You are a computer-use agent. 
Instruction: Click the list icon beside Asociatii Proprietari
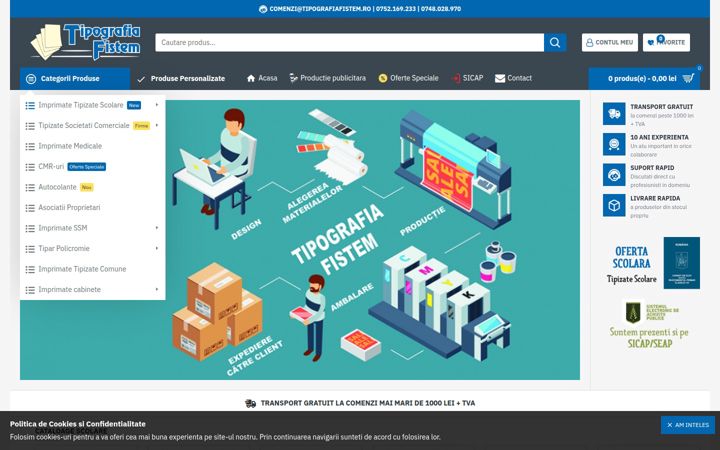point(30,208)
